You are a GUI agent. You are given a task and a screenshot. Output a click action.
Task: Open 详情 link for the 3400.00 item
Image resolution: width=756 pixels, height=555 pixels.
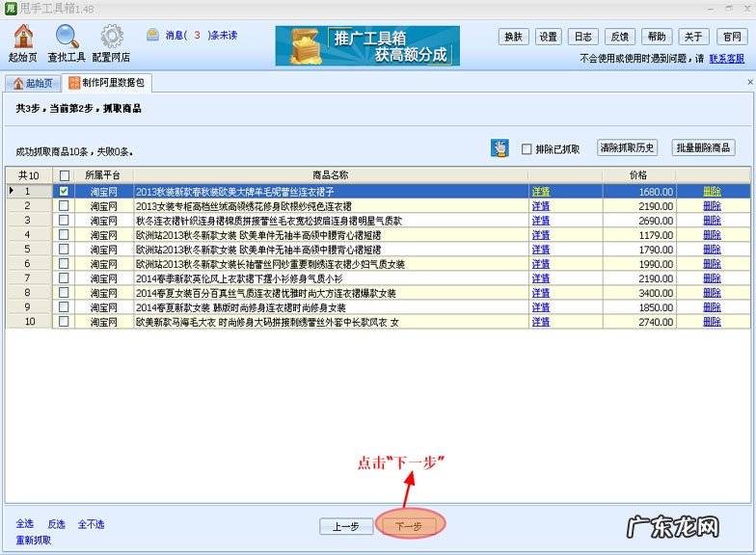tap(541, 293)
